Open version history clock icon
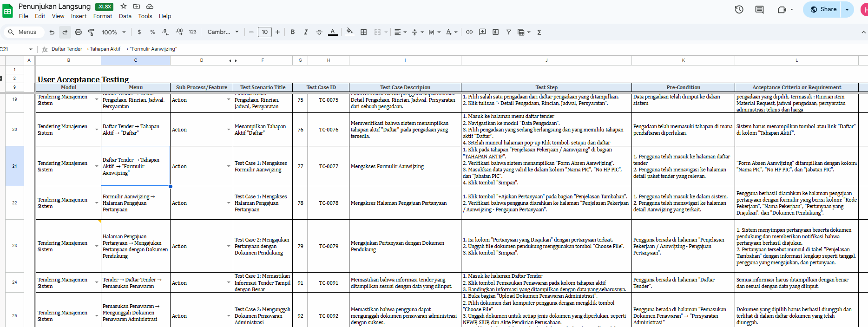868x327 pixels. tap(739, 9)
